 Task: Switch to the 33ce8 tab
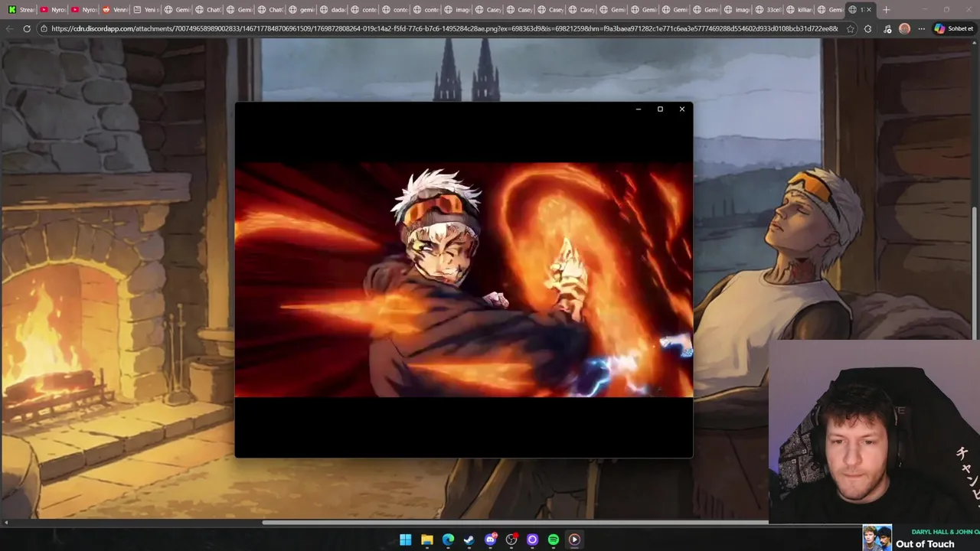coord(768,9)
